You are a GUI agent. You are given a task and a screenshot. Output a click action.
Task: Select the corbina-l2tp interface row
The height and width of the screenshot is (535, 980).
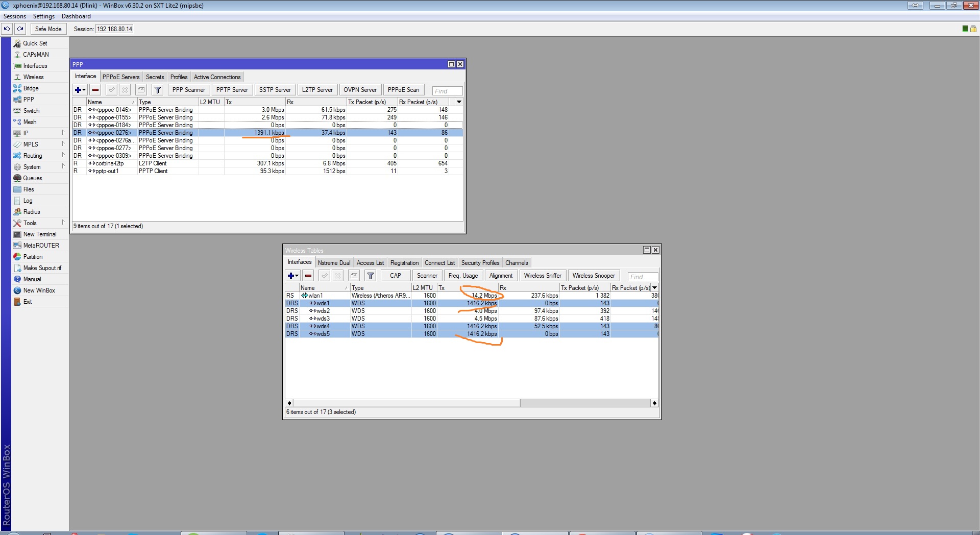[267, 163]
